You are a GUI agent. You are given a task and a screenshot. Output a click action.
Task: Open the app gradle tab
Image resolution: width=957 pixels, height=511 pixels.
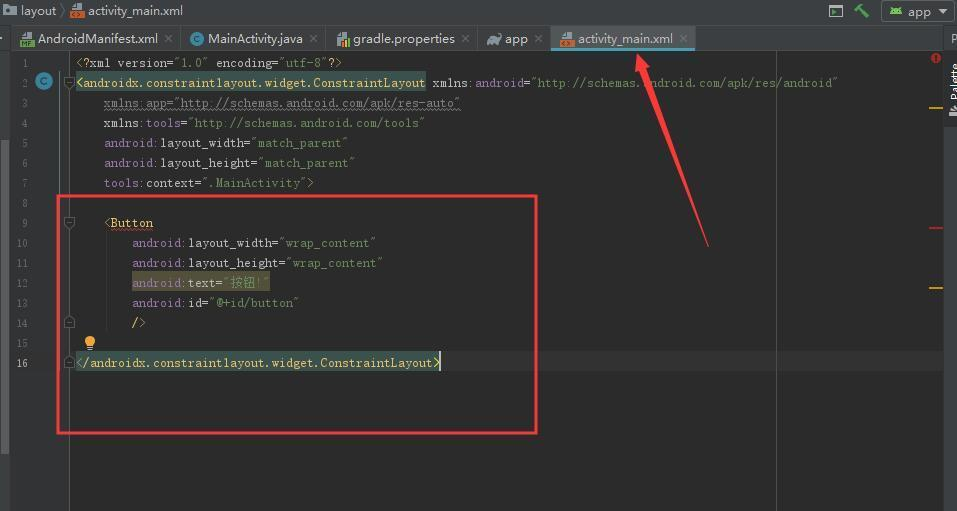[x=515, y=38]
